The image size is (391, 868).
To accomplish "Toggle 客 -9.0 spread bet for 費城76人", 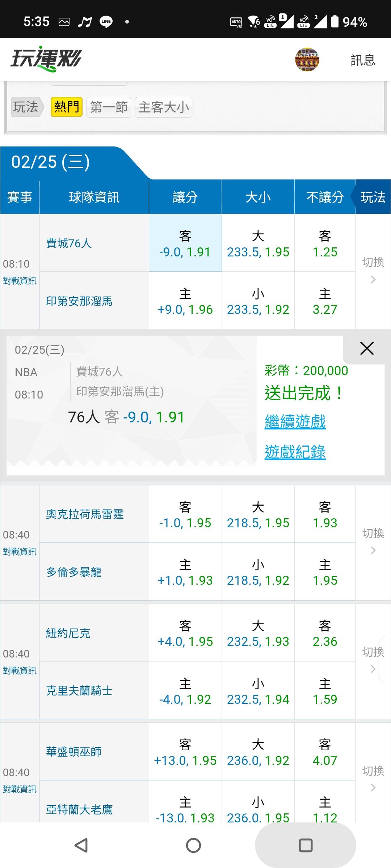I will coord(185,243).
